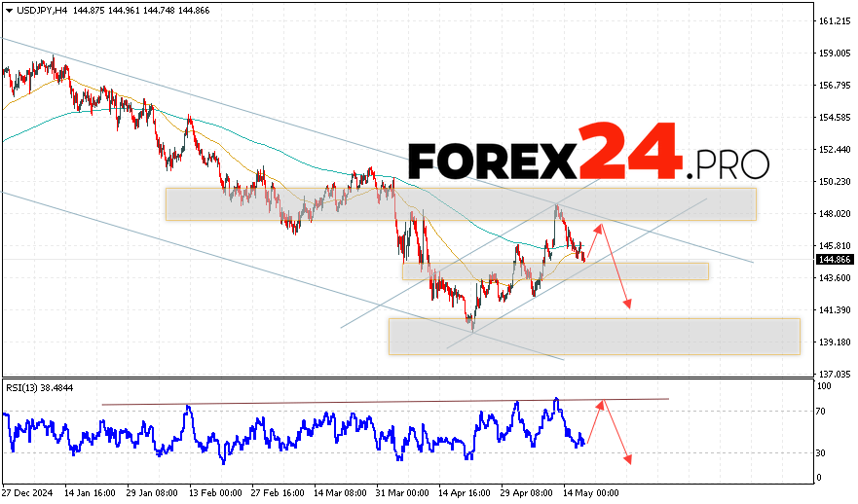This screenshot has height=504, width=858.
Task: Click the downward red arrow tip on price chart
Action: [x=629, y=306]
